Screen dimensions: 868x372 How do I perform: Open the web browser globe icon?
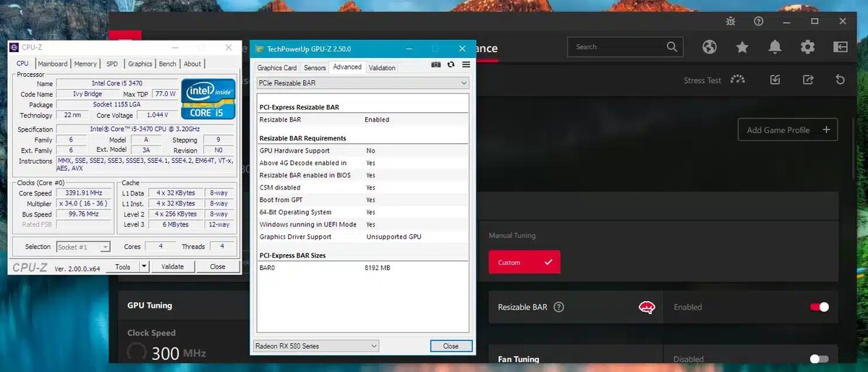coord(710,47)
